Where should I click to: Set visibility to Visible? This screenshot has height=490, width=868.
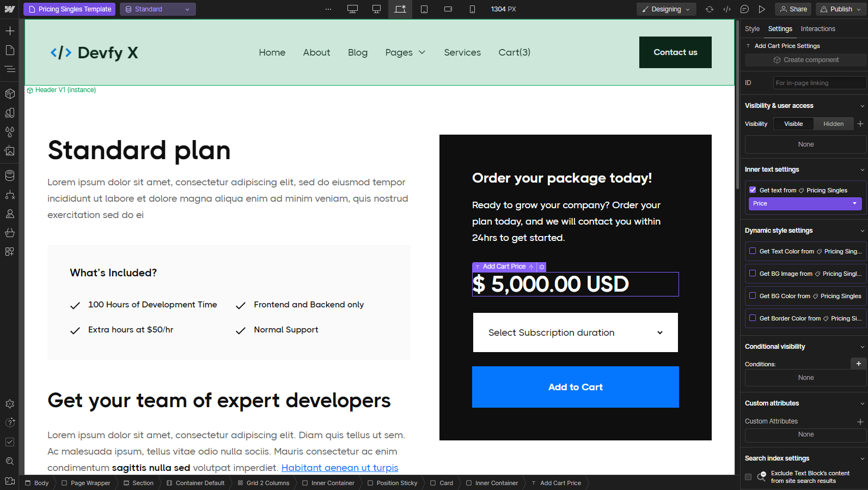tap(793, 124)
